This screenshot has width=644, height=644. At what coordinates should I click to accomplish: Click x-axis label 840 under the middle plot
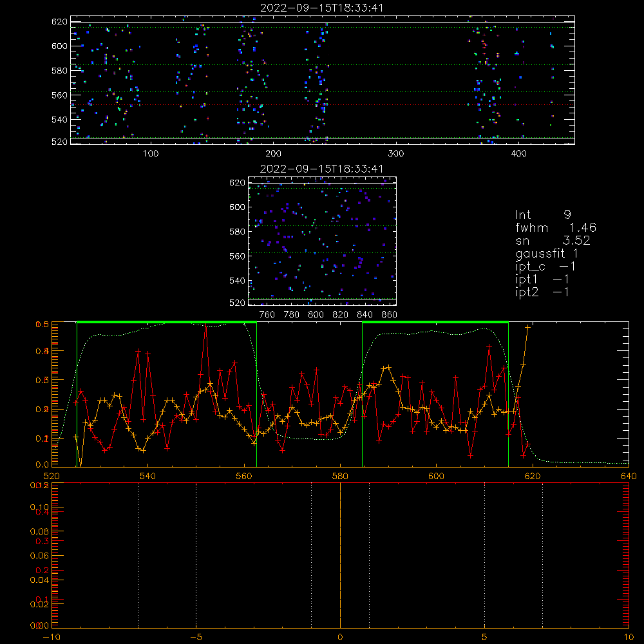365,315
